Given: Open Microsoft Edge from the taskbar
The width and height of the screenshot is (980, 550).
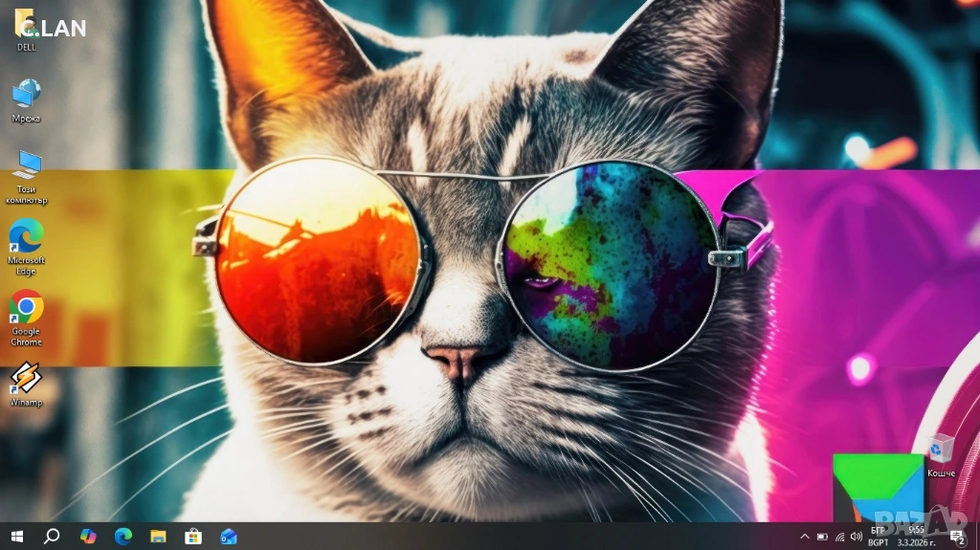Looking at the screenshot, I should 123,537.
